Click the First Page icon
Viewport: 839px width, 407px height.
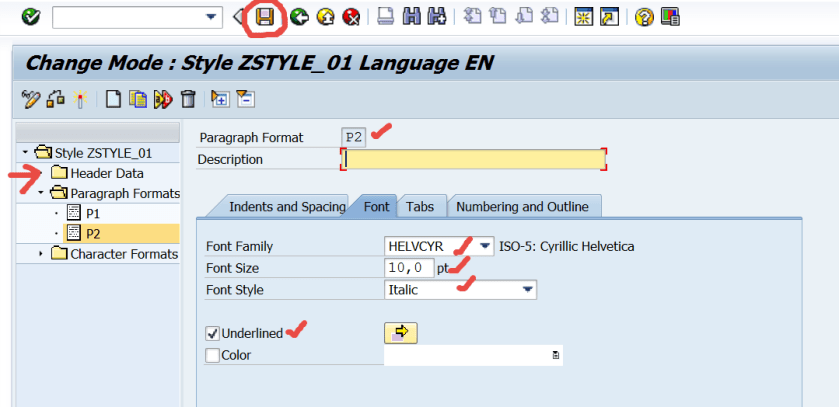[x=472, y=18]
